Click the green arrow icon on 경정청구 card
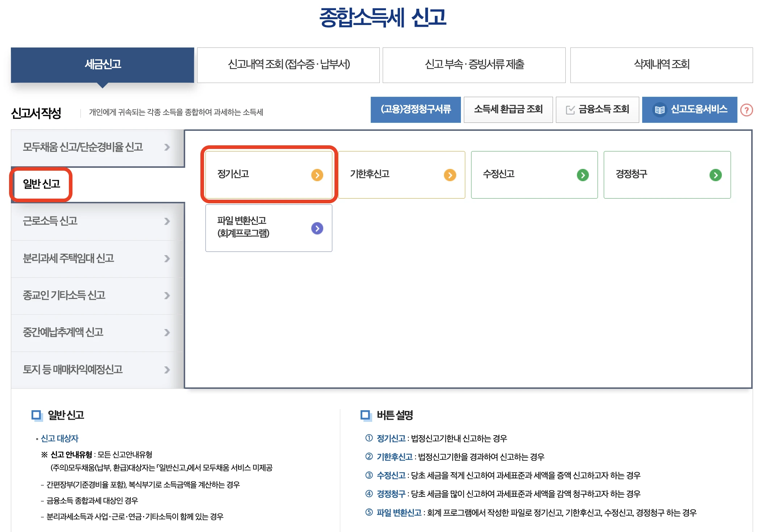 click(x=715, y=175)
